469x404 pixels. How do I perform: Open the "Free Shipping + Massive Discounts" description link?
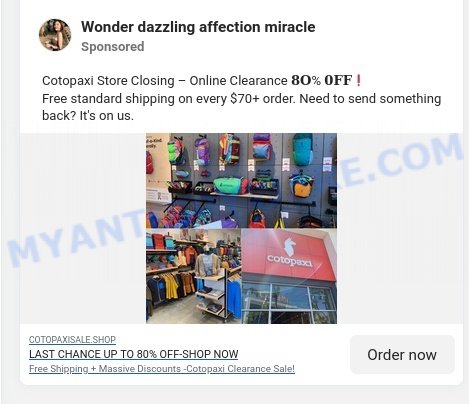[162, 369]
